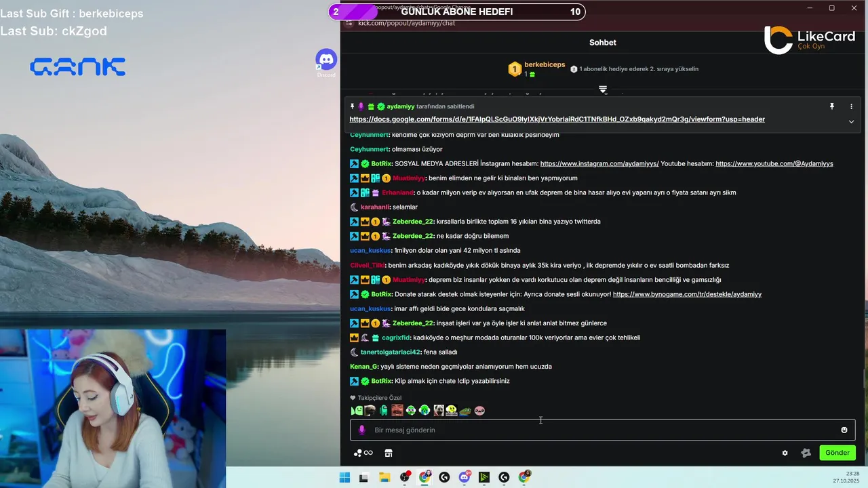Open Task View on the taskbar
Screen dimensions: 868x488
tap(363, 477)
